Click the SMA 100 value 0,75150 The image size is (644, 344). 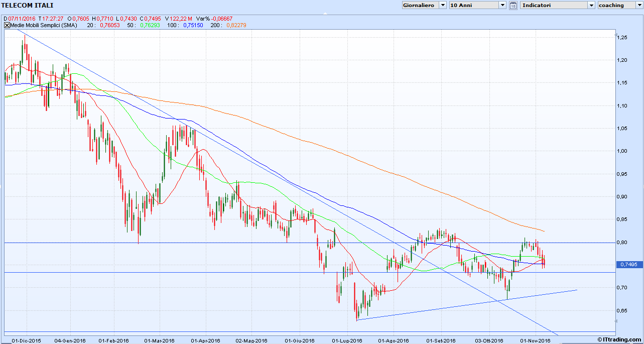click(x=193, y=25)
